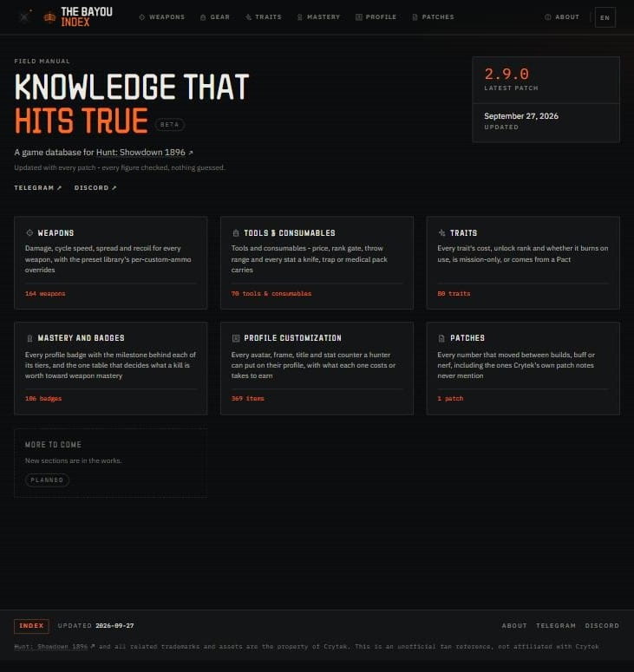
Task: Click the '164 weapons' count
Action: pos(45,294)
